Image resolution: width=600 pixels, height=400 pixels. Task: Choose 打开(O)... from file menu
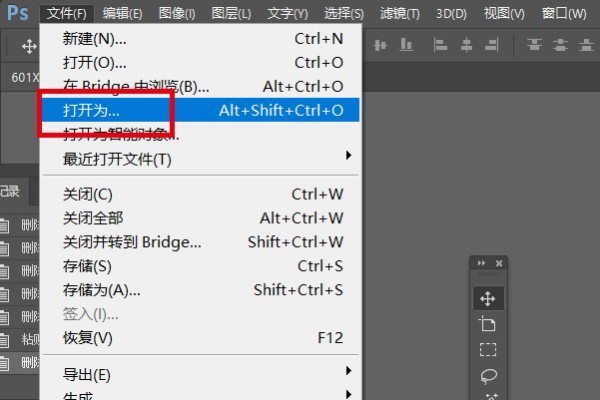click(201, 62)
